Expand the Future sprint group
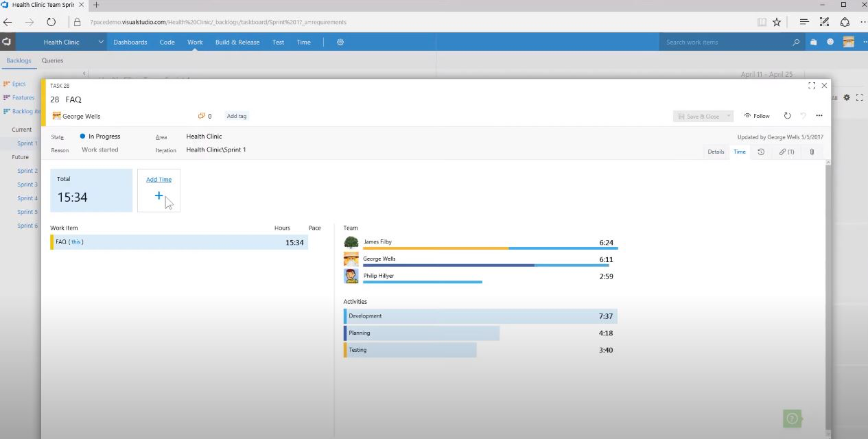868x439 pixels. pyautogui.click(x=20, y=156)
